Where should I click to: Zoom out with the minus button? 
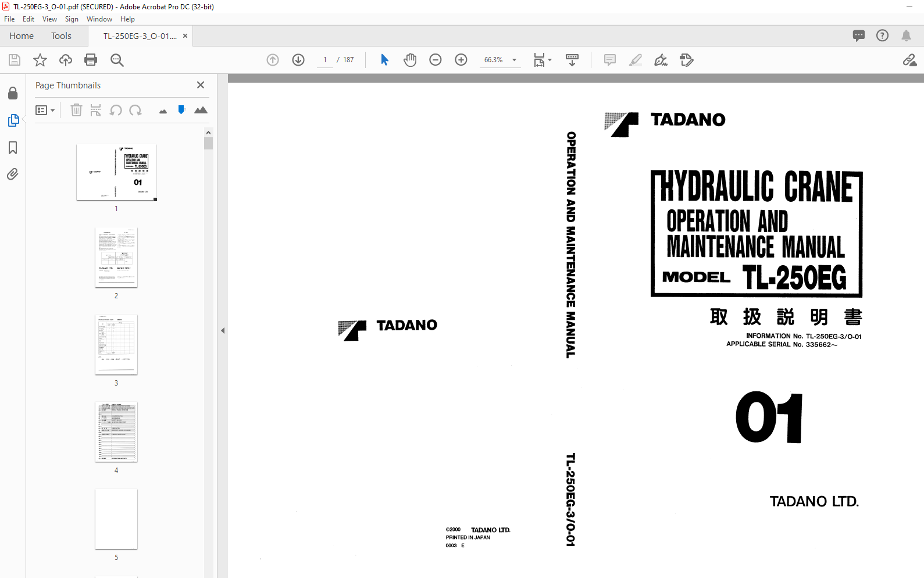[436, 60]
